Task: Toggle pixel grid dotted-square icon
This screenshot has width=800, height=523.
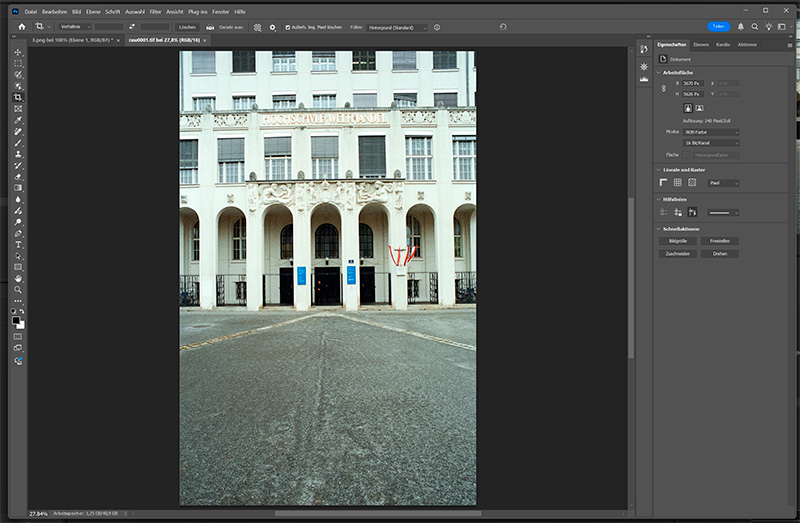Action: point(692,182)
